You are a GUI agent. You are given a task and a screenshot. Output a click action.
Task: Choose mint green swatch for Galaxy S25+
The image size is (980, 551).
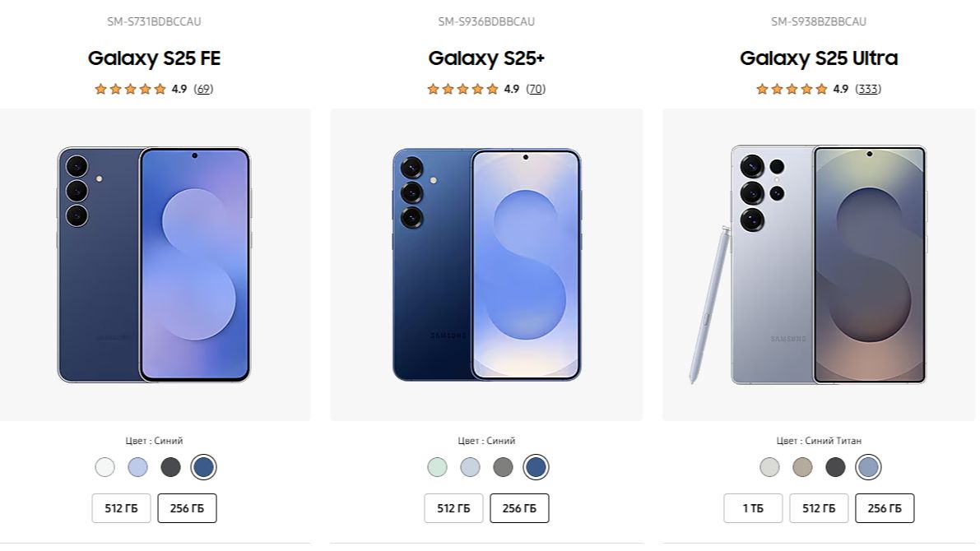point(437,467)
